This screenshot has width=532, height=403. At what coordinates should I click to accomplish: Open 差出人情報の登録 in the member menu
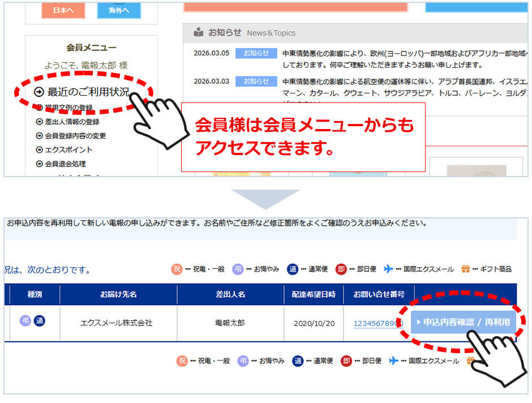pos(72,122)
